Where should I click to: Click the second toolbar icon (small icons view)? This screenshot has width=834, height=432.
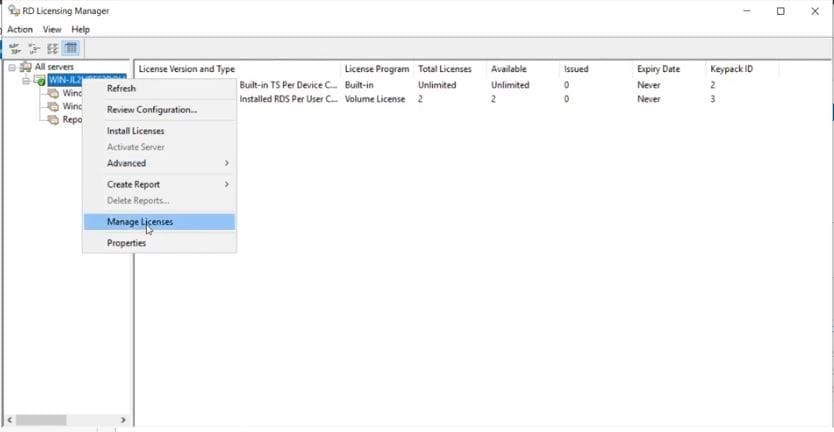tap(33, 48)
